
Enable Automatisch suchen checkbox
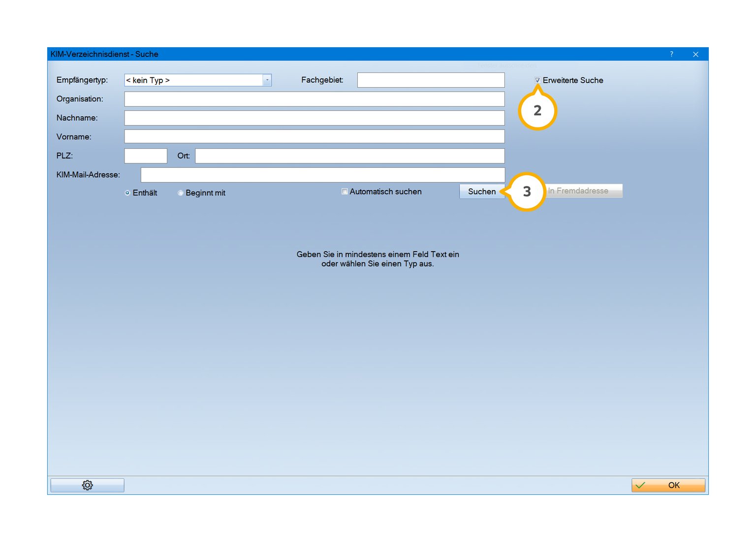(345, 191)
